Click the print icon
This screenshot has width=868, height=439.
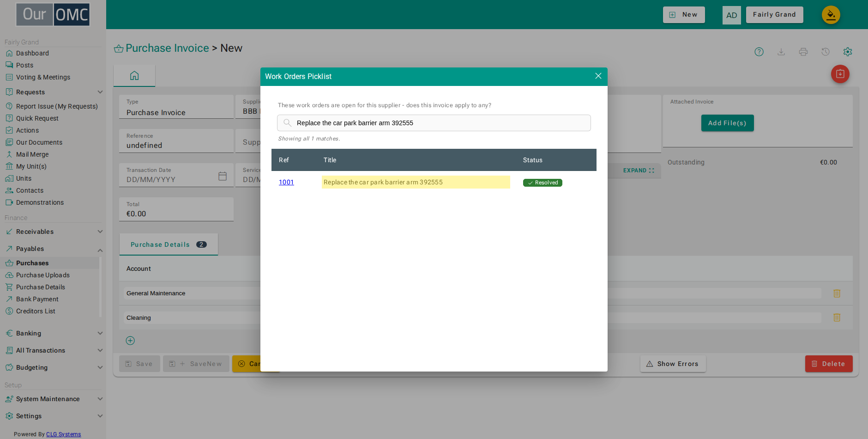[803, 52]
